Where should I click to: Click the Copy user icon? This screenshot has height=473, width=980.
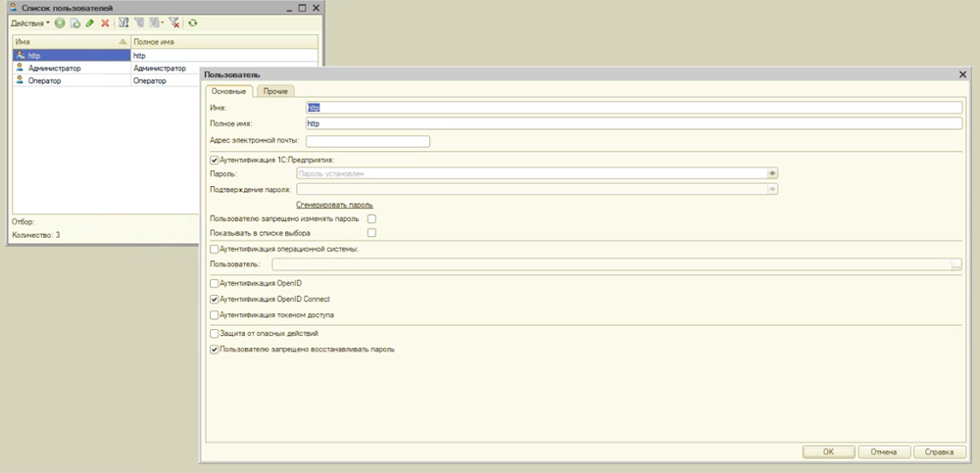(74, 23)
